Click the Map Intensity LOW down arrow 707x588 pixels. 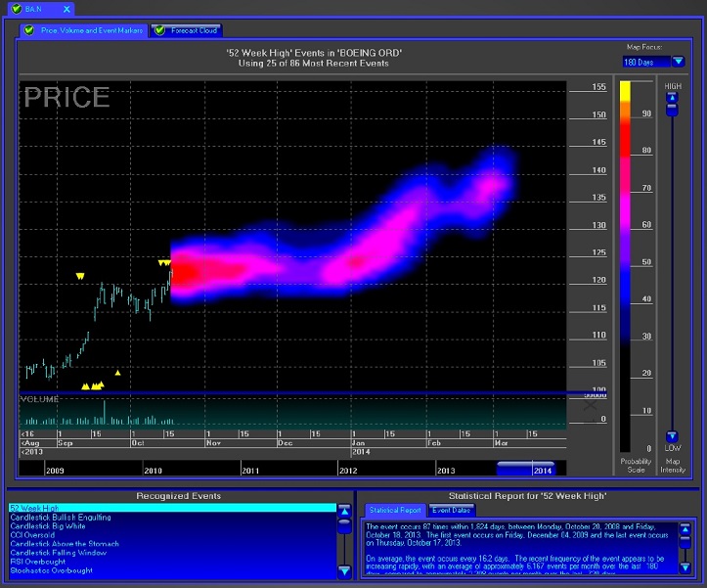click(672, 436)
